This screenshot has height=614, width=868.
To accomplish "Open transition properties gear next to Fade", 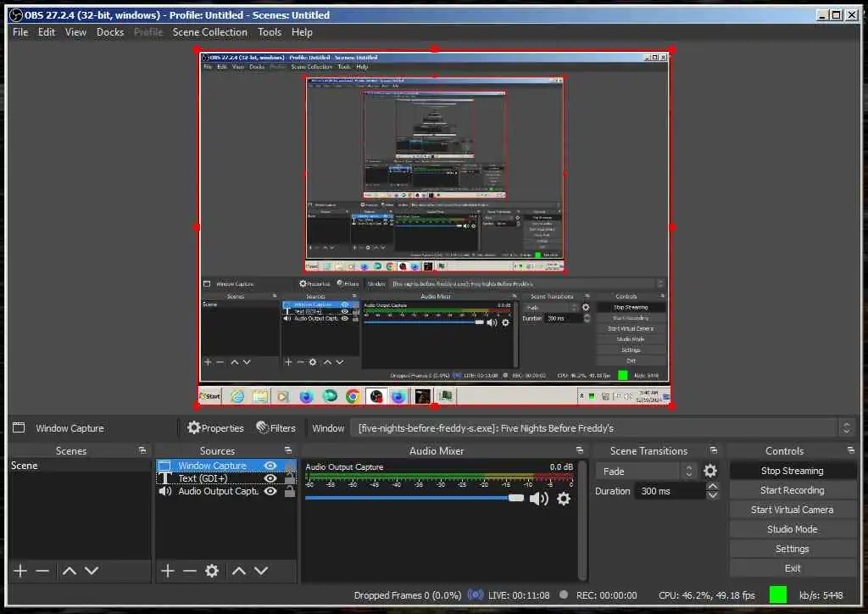I will pos(710,472).
